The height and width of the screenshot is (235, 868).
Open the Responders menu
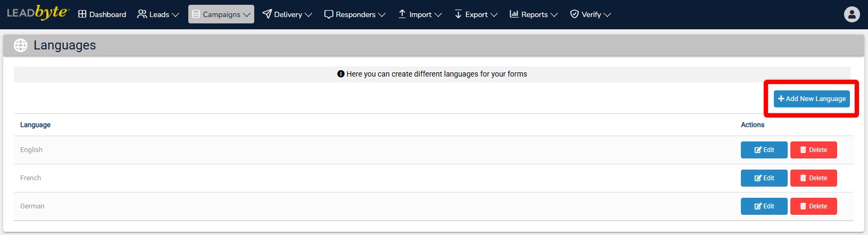pos(355,14)
